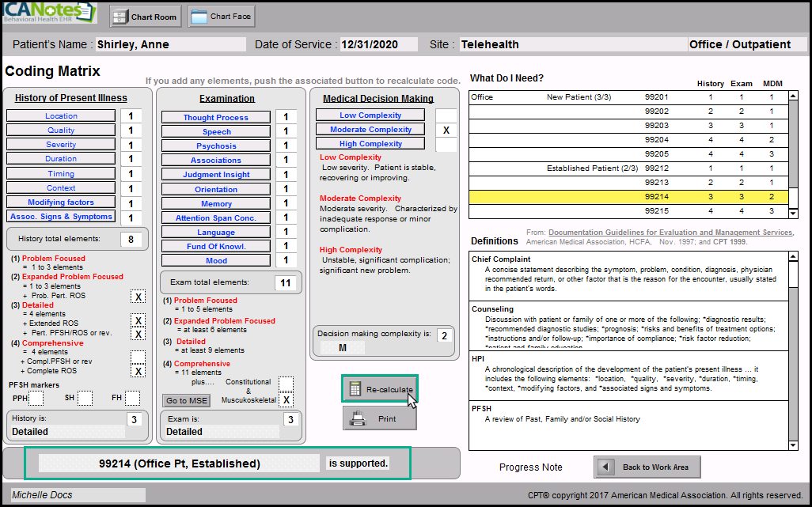Click the Go to MSE button
812x507 pixels.
pyautogui.click(x=188, y=401)
